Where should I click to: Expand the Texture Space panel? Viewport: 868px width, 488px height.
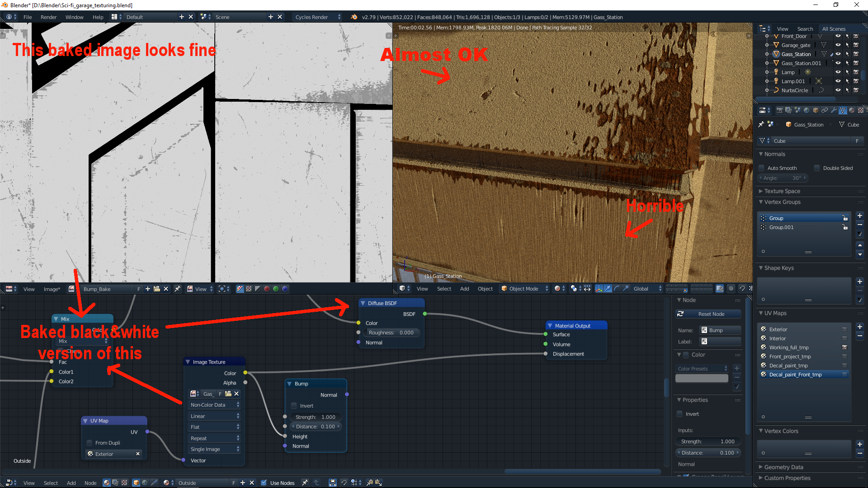(782, 191)
